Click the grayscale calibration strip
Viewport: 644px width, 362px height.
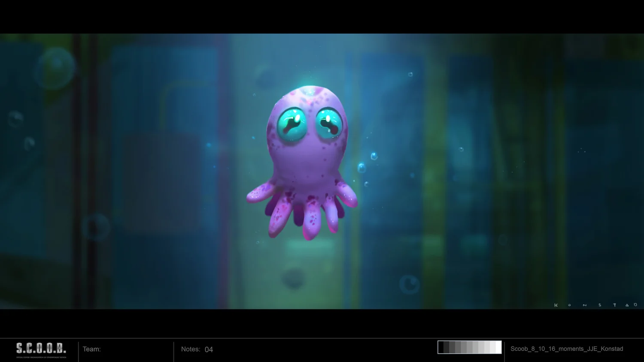pos(469,347)
